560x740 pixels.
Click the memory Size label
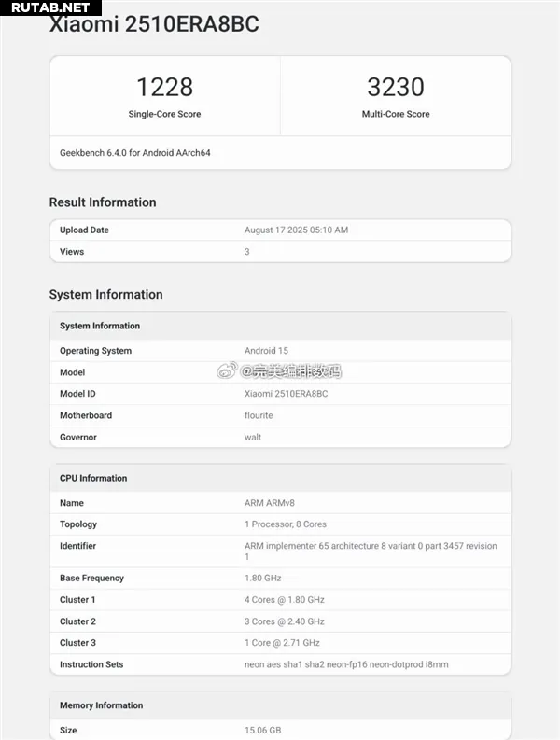tap(68, 730)
